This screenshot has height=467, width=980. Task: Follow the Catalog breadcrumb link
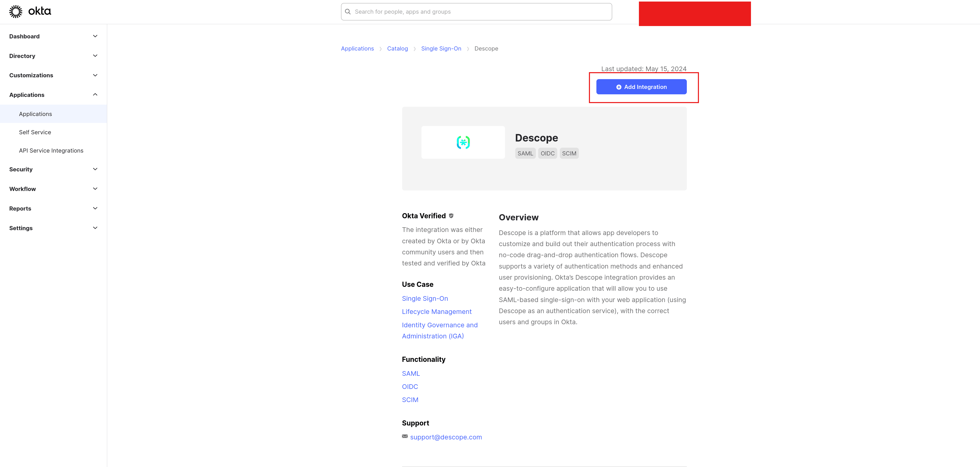coord(397,49)
